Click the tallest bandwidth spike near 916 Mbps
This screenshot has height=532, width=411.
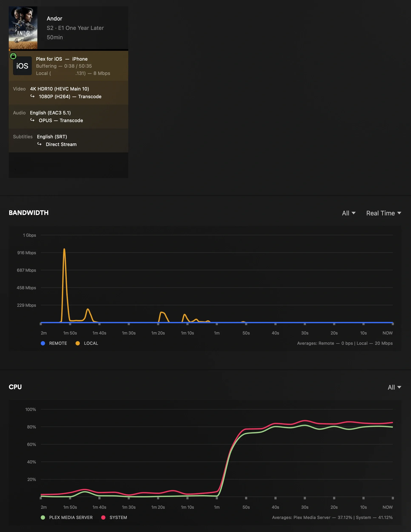(x=64, y=249)
